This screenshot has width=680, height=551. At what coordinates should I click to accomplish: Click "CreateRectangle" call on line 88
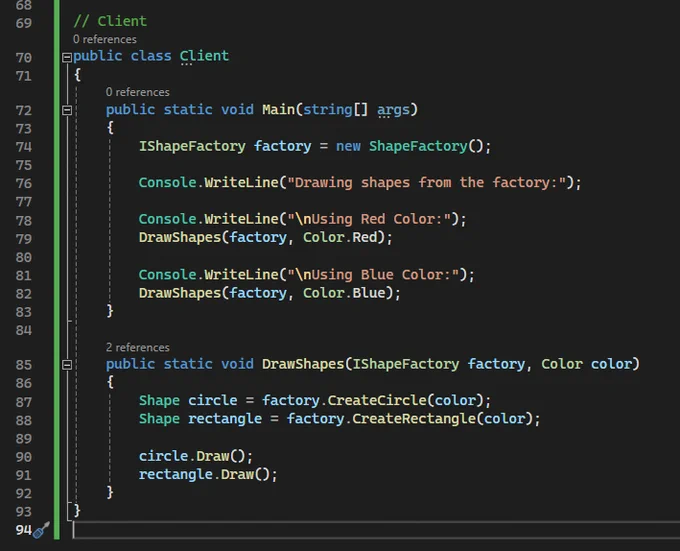[x=414, y=419]
